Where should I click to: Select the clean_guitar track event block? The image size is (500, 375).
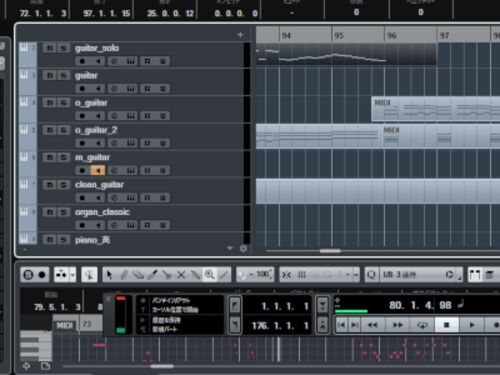tap(378, 191)
